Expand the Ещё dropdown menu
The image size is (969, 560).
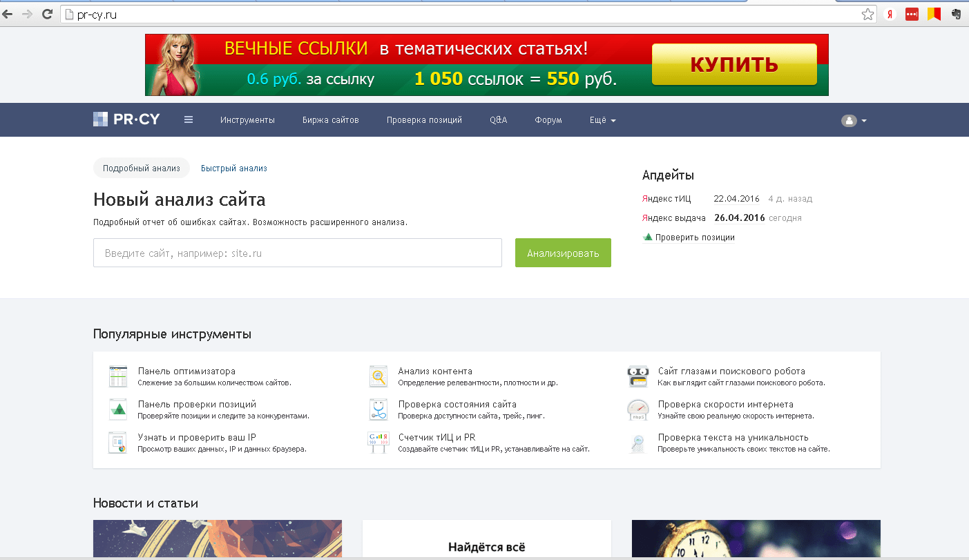602,119
